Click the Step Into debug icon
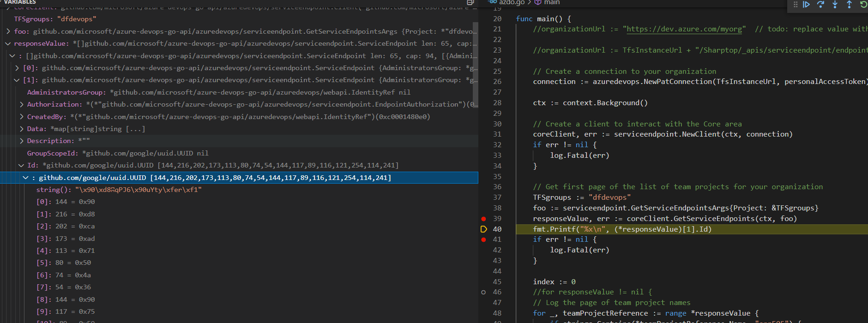Viewport: 868px width, 323px height. point(835,4)
